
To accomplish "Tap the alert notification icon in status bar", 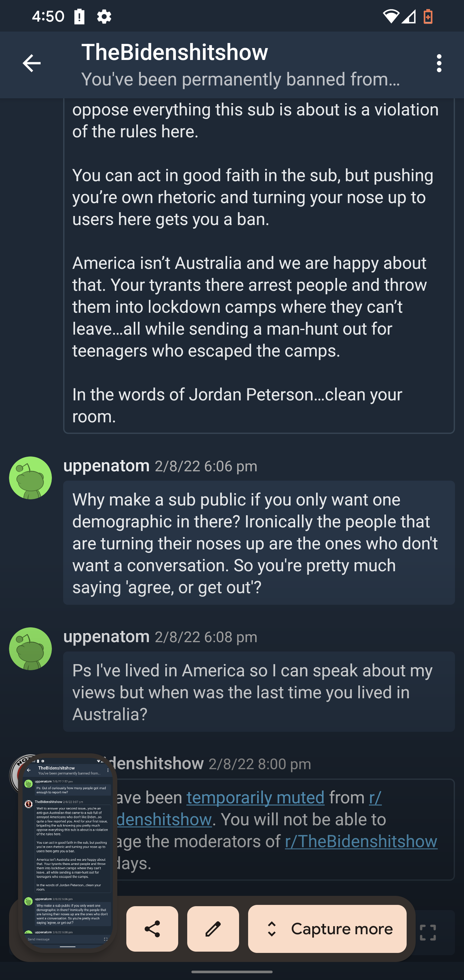I will pyautogui.click(x=80, y=17).
